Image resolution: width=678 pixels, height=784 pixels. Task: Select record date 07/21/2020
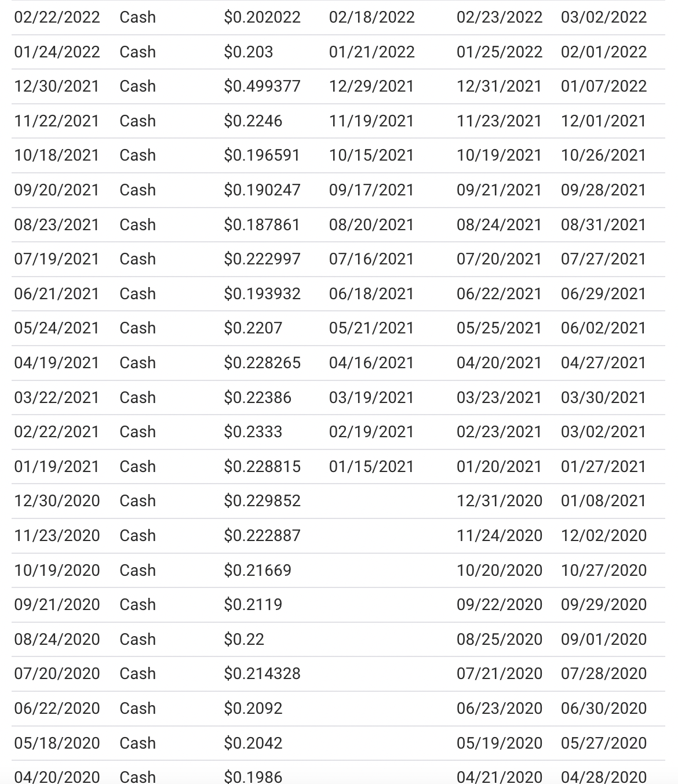click(499, 673)
